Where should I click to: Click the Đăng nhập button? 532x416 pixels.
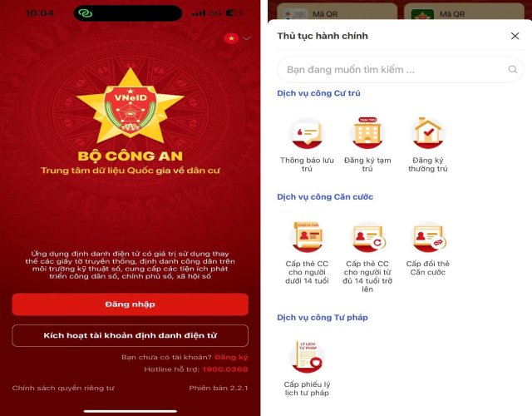pos(131,305)
